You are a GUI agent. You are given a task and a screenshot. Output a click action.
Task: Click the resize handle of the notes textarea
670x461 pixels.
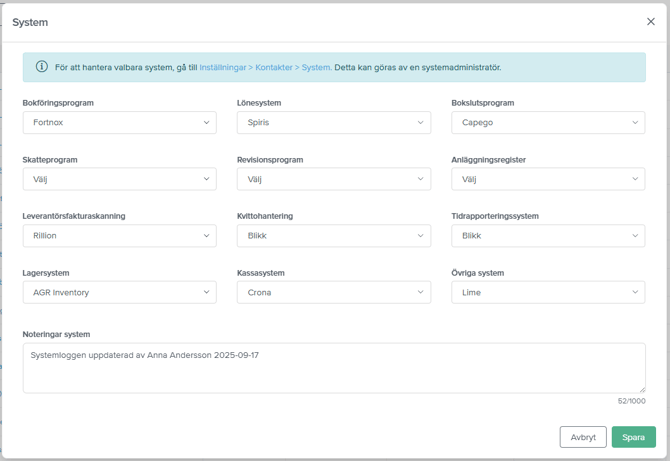(641, 389)
